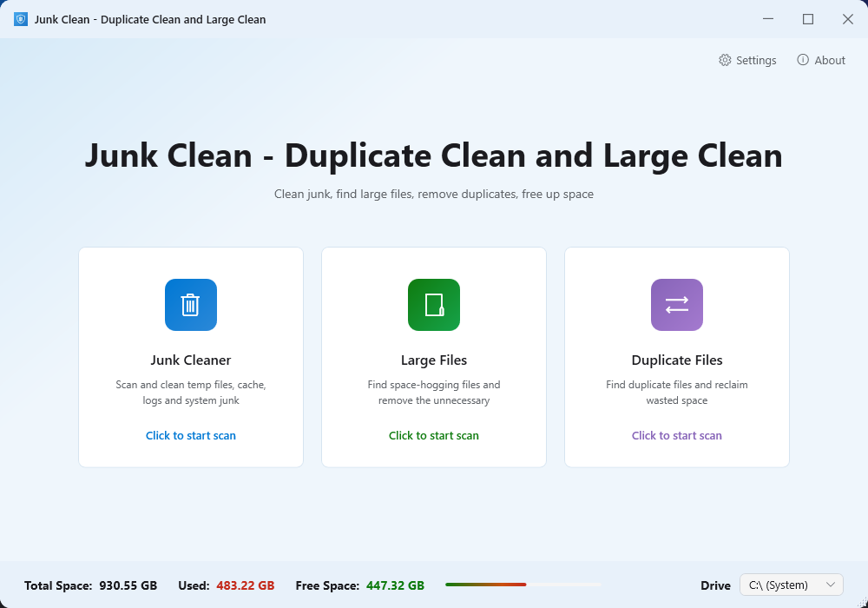Start the green Large Files scan link
Image resolution: width=868 pixels, height=608 pixels.
(433, 435)
